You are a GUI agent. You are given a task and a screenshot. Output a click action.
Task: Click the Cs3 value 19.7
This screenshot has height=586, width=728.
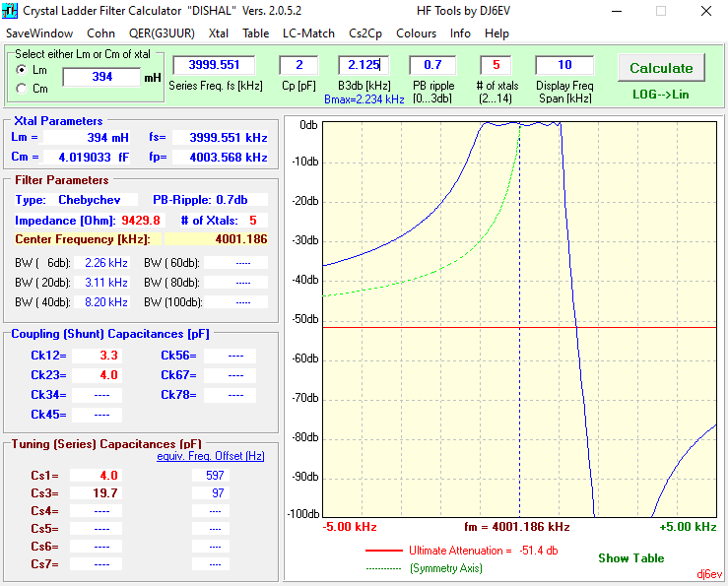tap(97, 493)
